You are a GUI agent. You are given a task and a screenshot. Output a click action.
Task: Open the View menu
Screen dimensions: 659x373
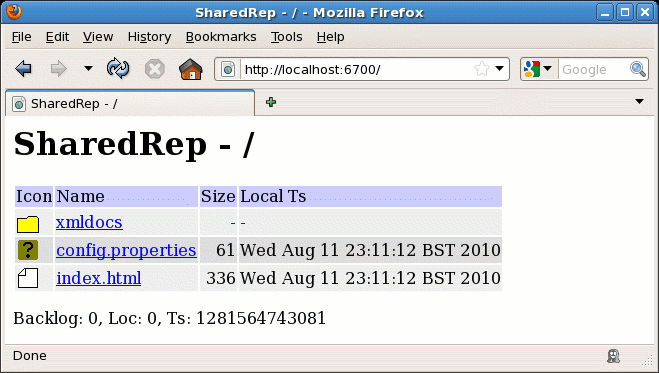(98, 37)
